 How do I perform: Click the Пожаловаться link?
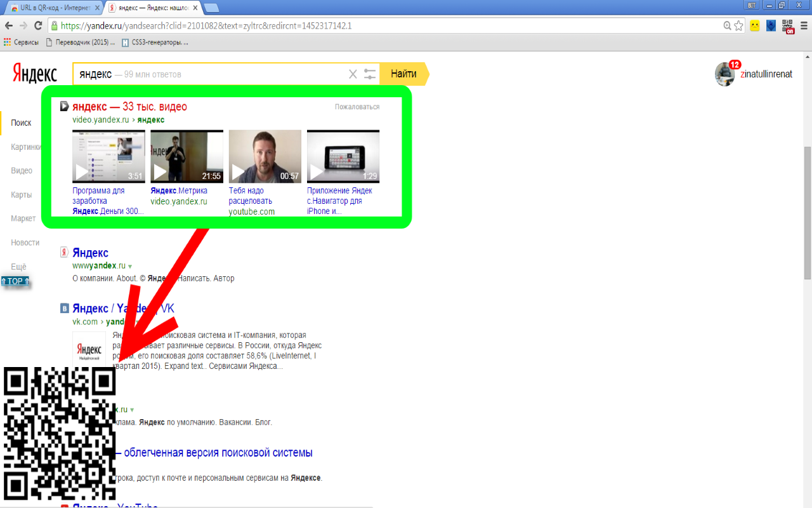coord(357,107)
